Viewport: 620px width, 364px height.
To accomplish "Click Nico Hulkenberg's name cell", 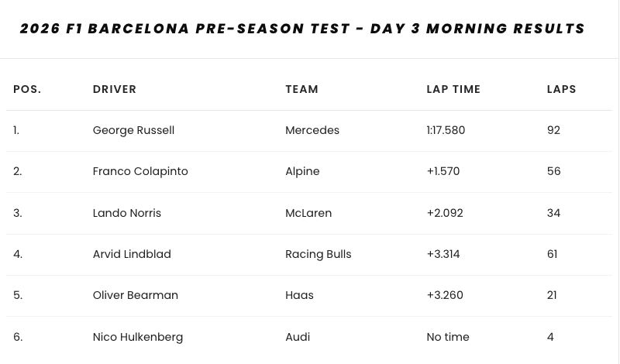I will click(138, 337).
